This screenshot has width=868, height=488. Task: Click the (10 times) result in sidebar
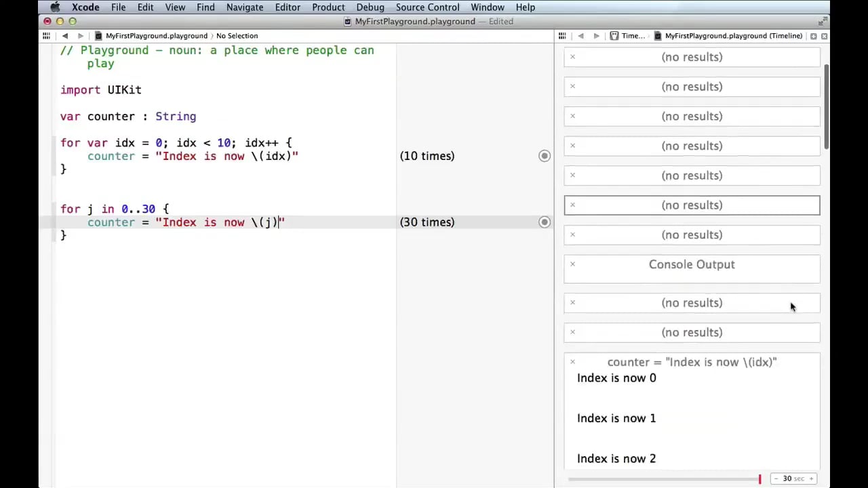pos(427,156)
